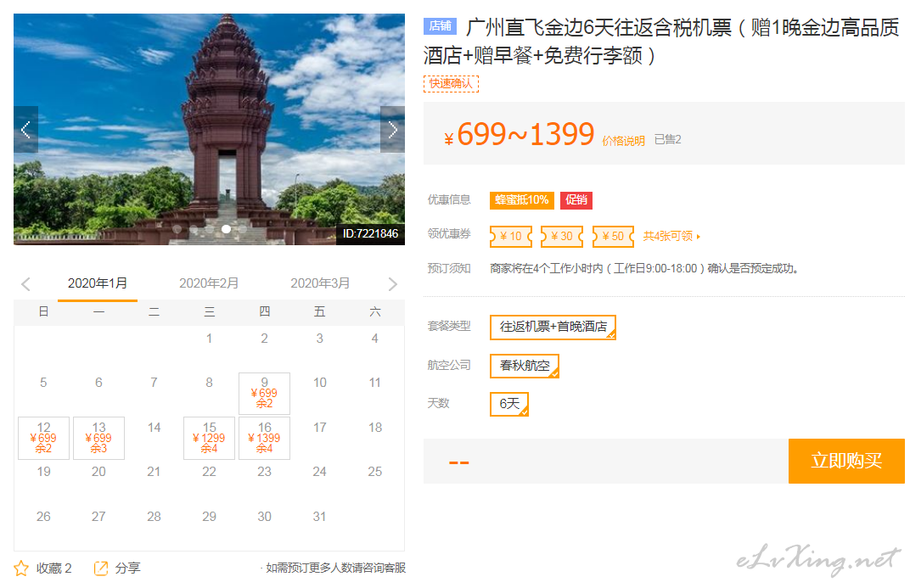Image resolution: width=910 pixels, height=588 pixels.
Task: Select January 13 with 3 remaining
Action: pyautogui.click(x=98, y=438)
